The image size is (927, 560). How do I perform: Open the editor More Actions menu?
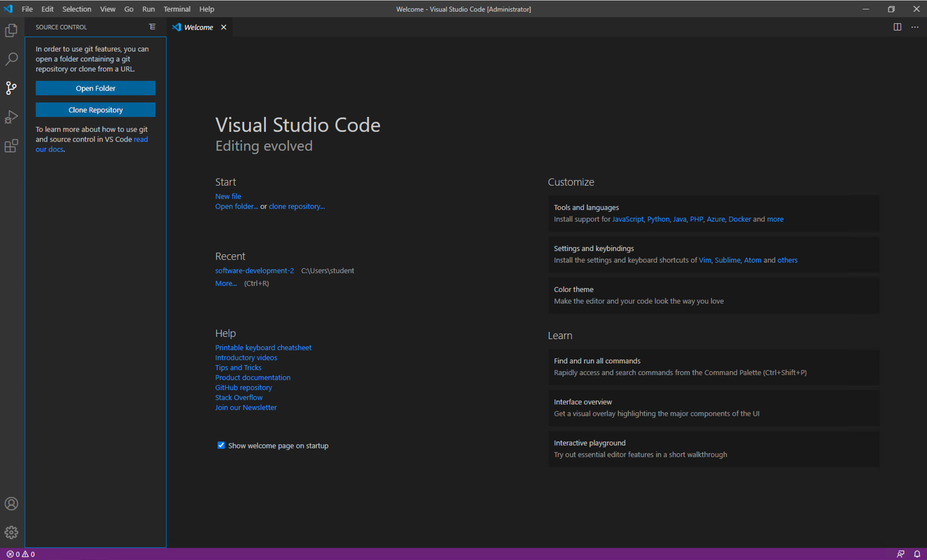point(915,27)
